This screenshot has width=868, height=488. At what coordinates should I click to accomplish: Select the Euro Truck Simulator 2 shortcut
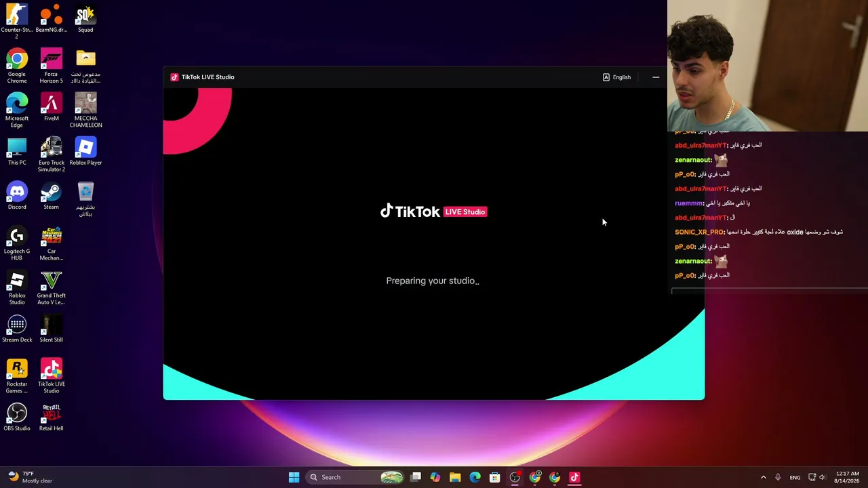click(x=51, y=155)
